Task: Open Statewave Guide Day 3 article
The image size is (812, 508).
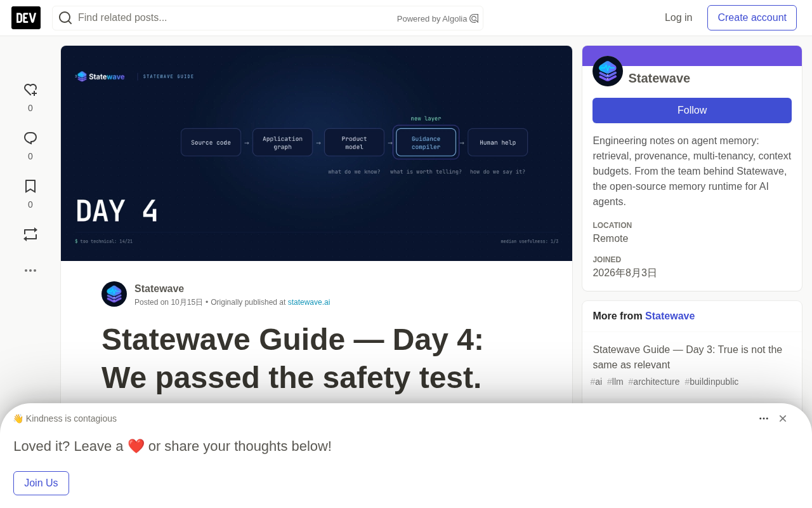Action: click(x=688, y=357)
